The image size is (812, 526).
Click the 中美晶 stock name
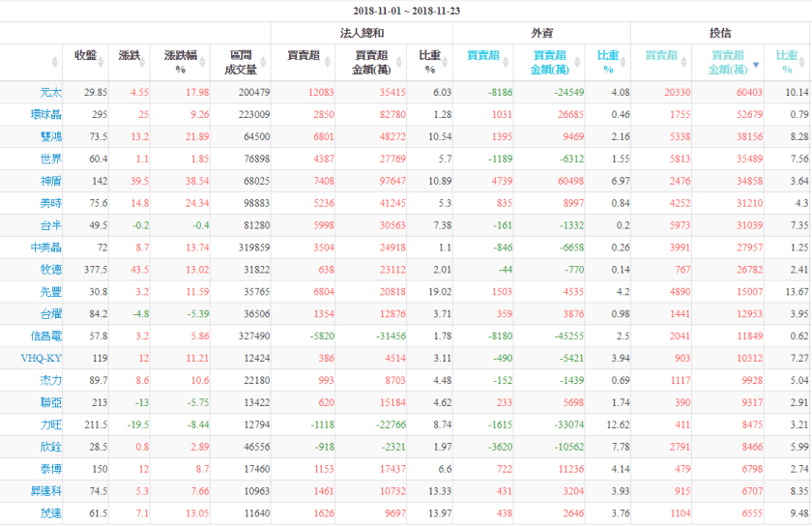pyautogui.click(x=43, y=248)
